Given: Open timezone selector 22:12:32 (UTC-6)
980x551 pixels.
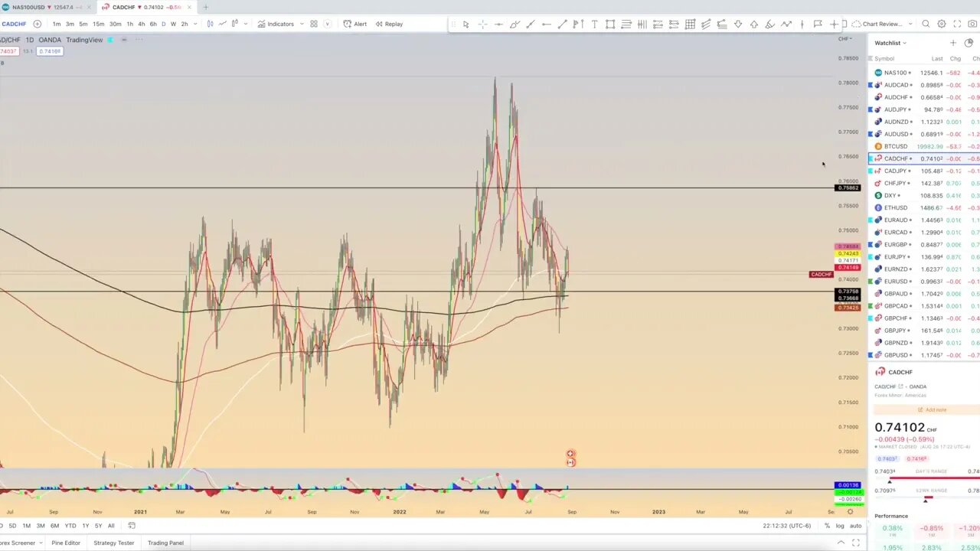Looking at the screenshot, I should point(789,526).
